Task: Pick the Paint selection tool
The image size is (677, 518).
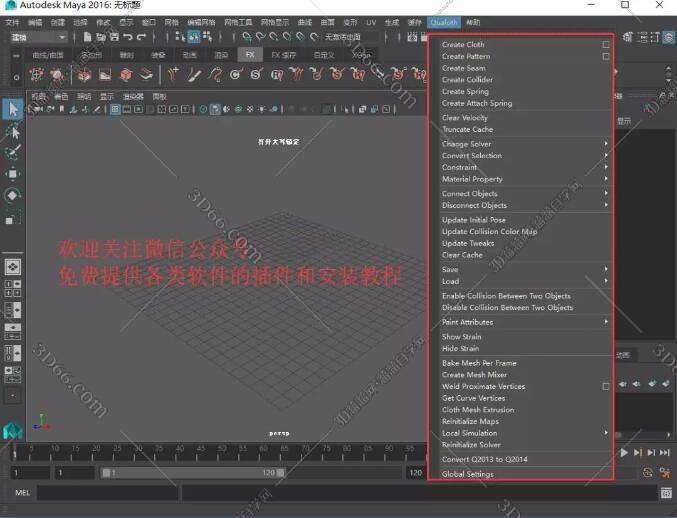Action: tap(13, 153)
